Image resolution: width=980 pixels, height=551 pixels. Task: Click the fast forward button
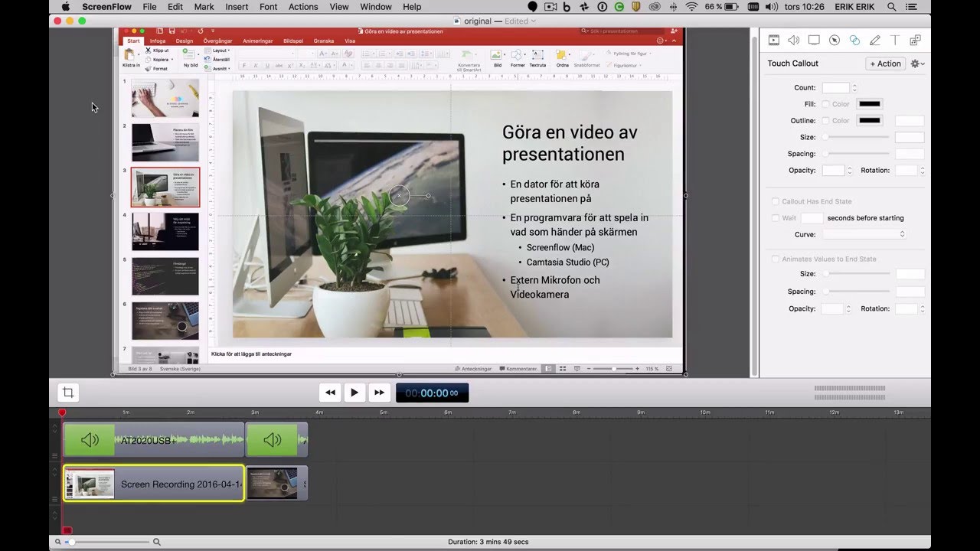pyautogui.click(x=379, y=393)
